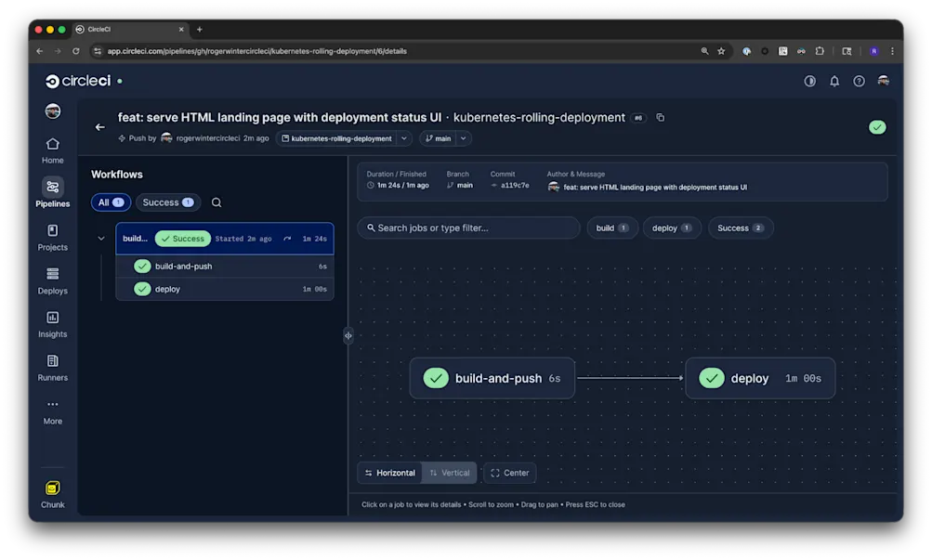Image resolution: width=932 pixels, height=560 pixels.
Task: Open browser extensions puzzle icon
Action: pyautogui.click(x=820, y=51)
